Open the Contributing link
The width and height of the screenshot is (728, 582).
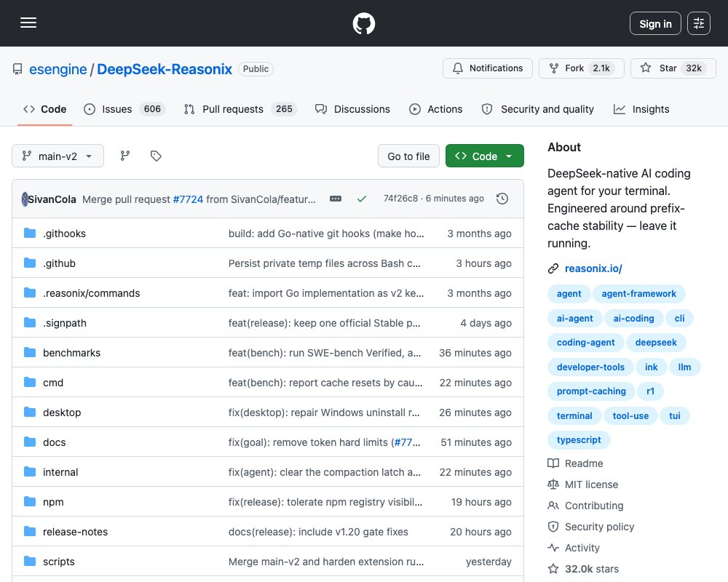[585, 506]
